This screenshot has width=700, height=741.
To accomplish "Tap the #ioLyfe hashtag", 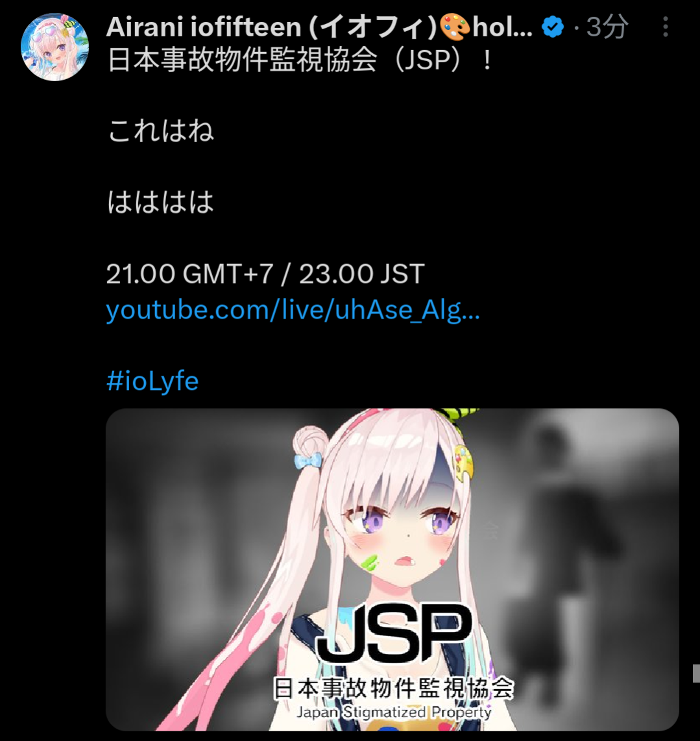I will (152, 381).
